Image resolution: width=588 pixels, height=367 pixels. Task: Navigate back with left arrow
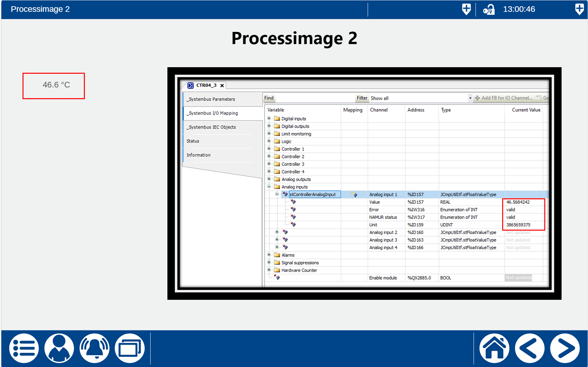tap(529, 348)
